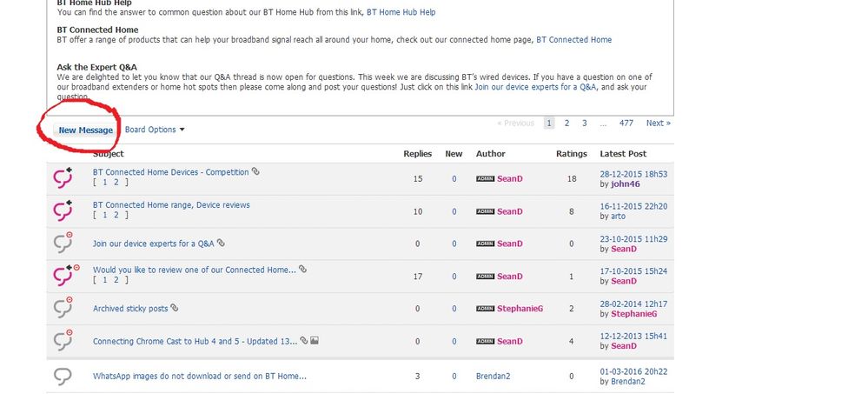Image resolution: width=868 pixels, height=394 pixels.
Task: Click replies count 17 in review thread row
Action: click(x=418, y=276)
